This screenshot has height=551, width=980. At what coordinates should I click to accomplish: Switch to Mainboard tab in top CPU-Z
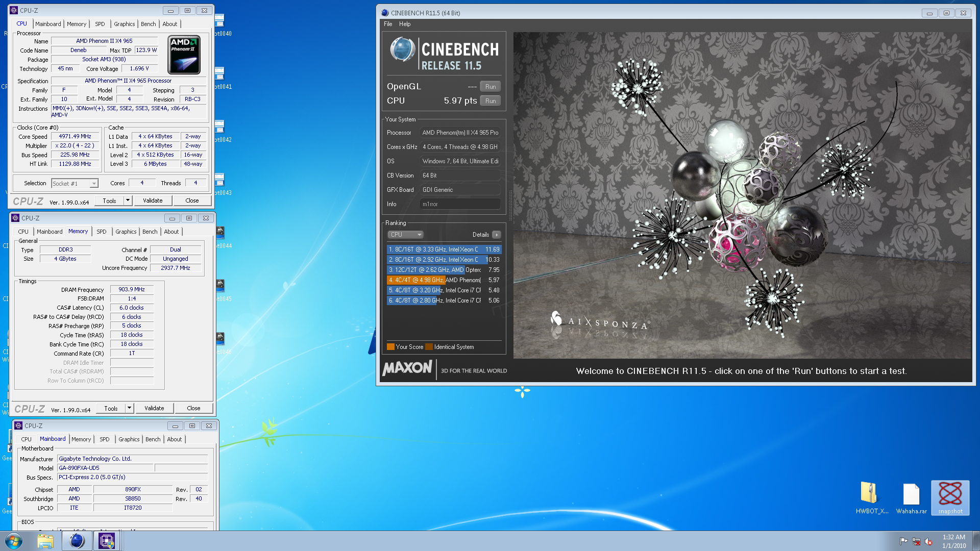(48, 24)
